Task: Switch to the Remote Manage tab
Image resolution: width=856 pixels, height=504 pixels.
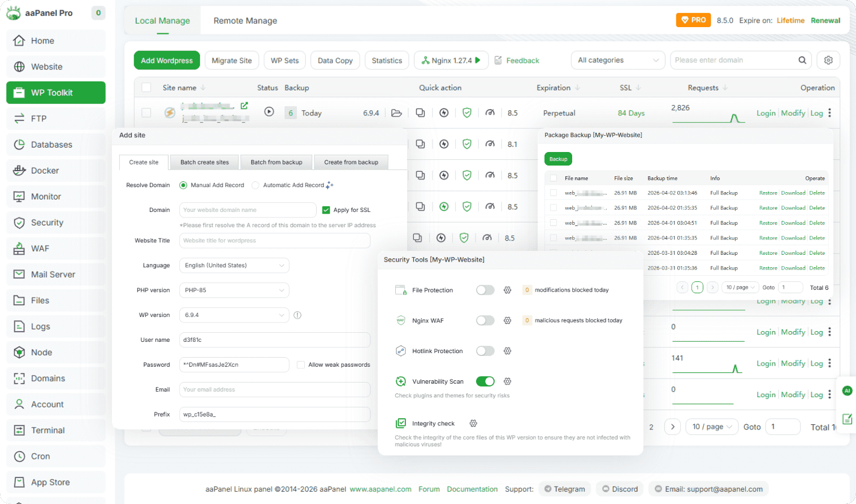Action: click(x=245, y=21)
